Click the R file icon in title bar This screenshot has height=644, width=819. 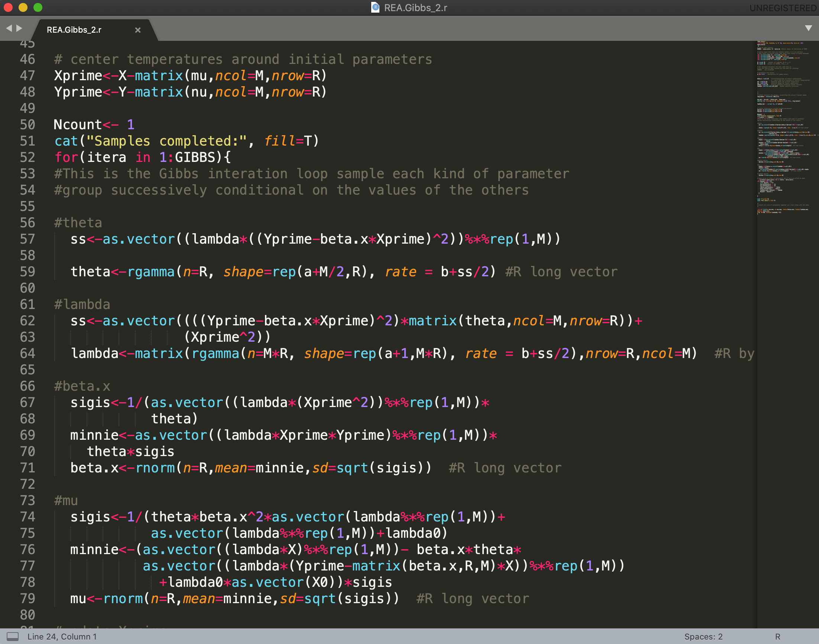(x=375, y=7)
